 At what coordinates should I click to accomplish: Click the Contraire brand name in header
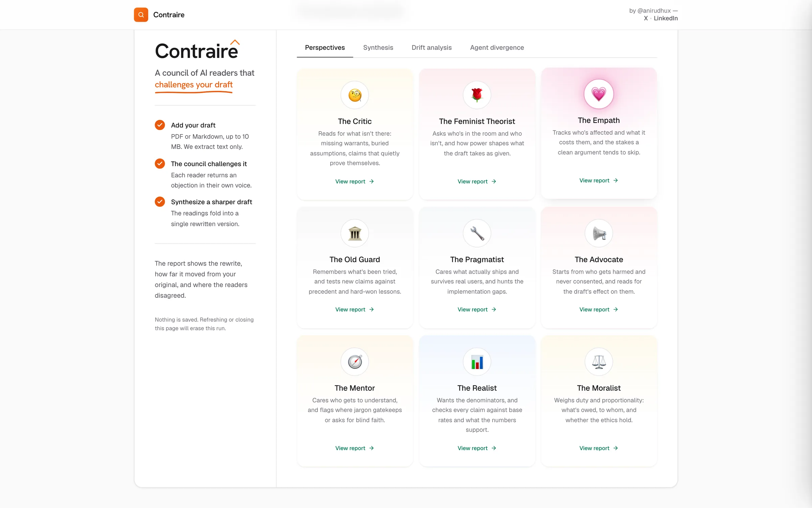(169, 15)
